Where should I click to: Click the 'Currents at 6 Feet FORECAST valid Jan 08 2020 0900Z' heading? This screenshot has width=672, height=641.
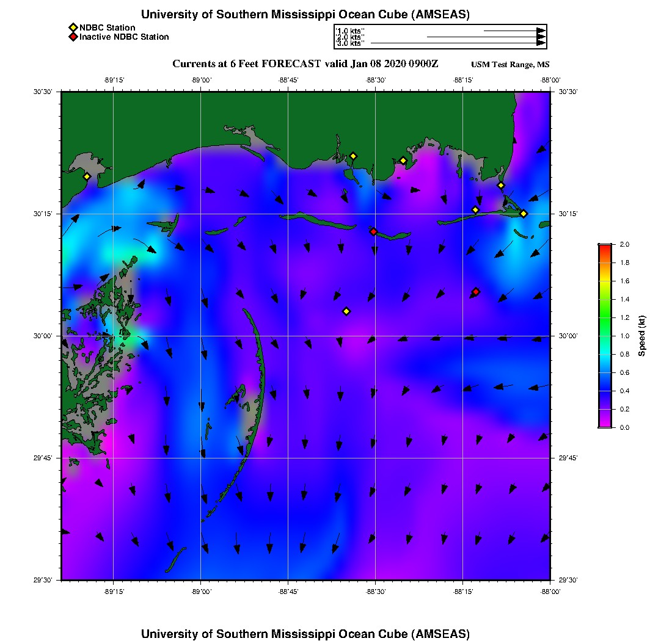point(305,64)
